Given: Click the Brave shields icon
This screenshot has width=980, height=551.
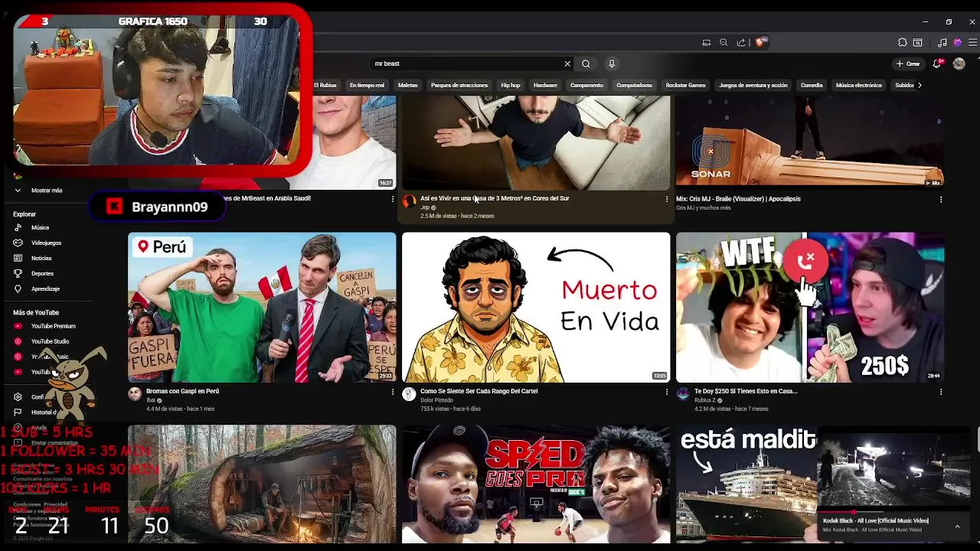Looking at the screenshot, I should 760,42.
